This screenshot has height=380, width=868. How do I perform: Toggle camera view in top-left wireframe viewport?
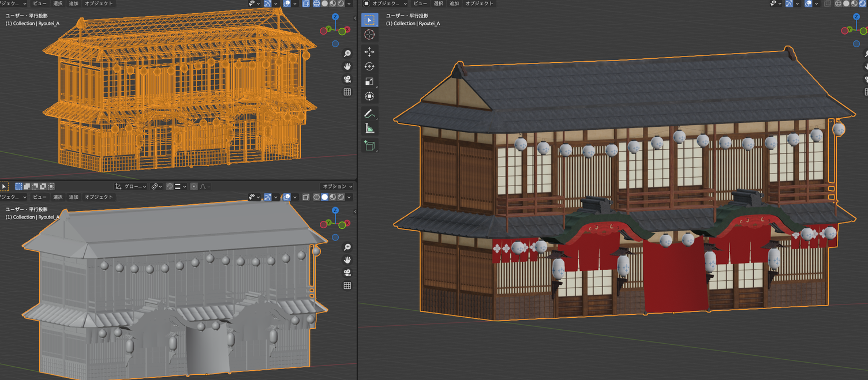coord(347,79)
